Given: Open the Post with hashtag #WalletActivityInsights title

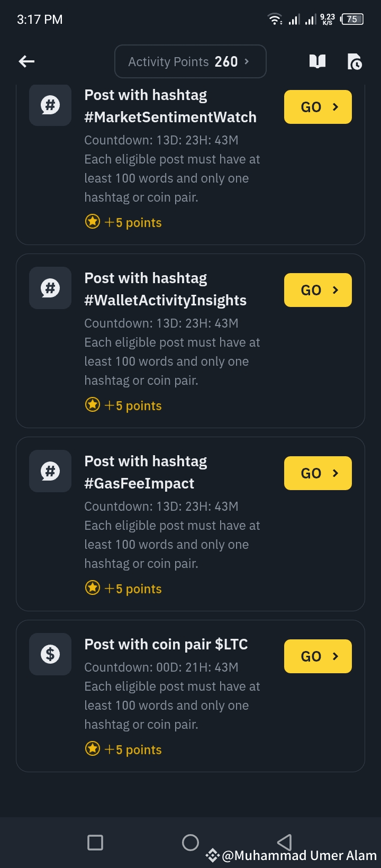Looking at the screenshot, I should coord(165,289).
